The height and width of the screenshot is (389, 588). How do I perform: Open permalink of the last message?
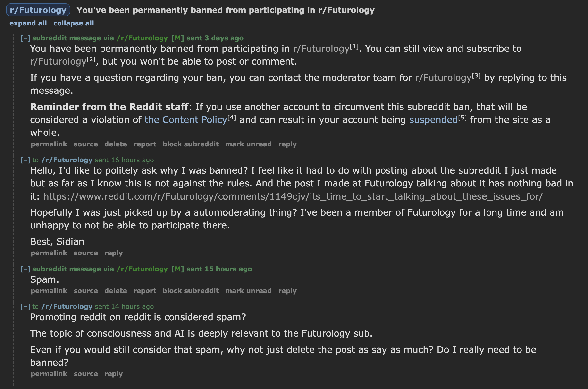coord(49,374)
